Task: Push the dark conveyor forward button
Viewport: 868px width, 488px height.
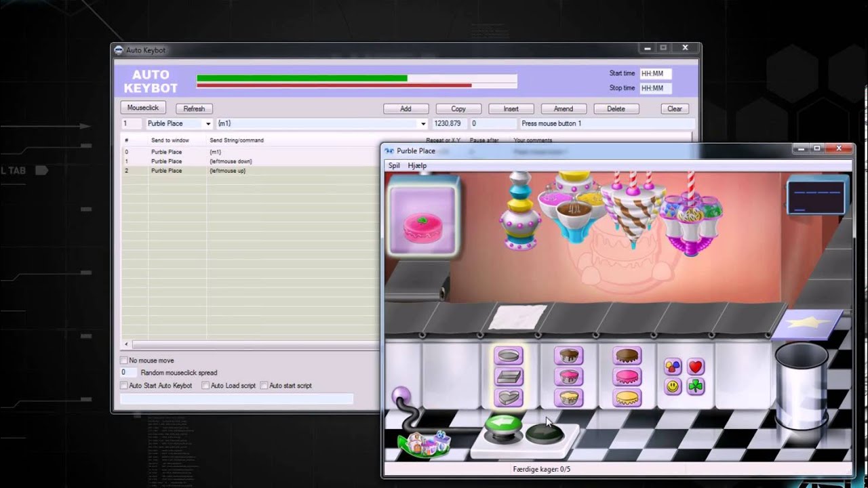Action: [545, 432]
